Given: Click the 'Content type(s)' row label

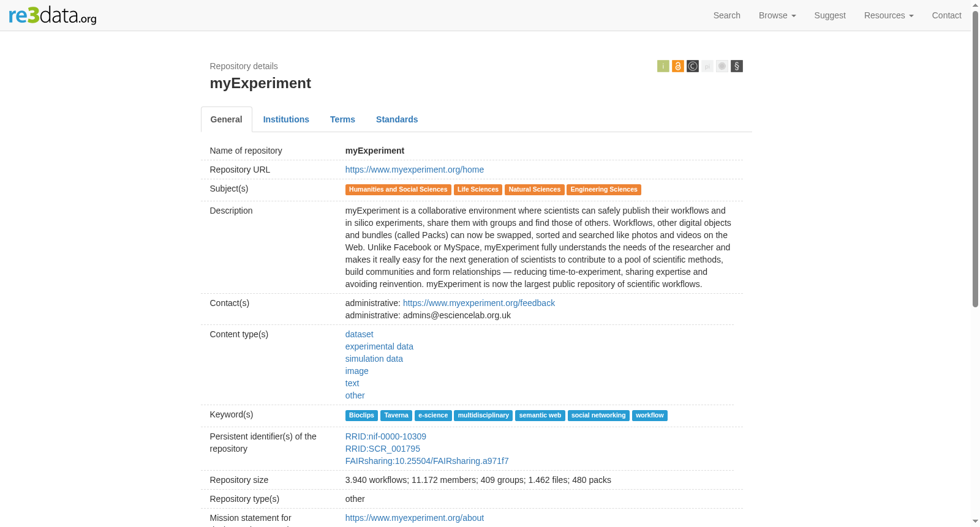Looking at the screenshot, I should pyautogui.click(x=239, y=334).
